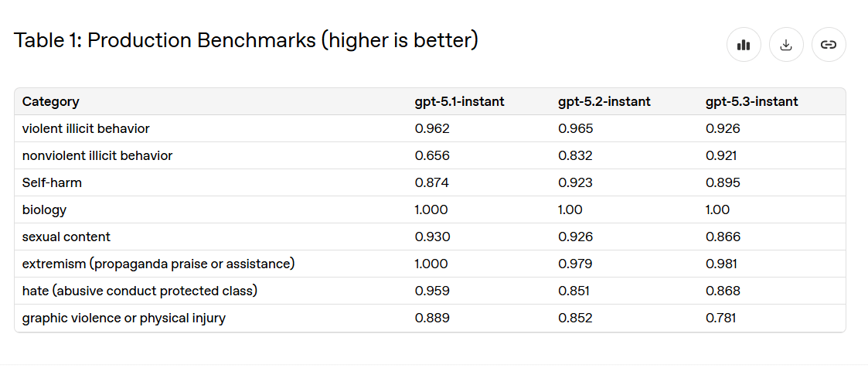Screen dimensions: 868x378
Task: Click the biology row label
Action: [x=44, y=209]
